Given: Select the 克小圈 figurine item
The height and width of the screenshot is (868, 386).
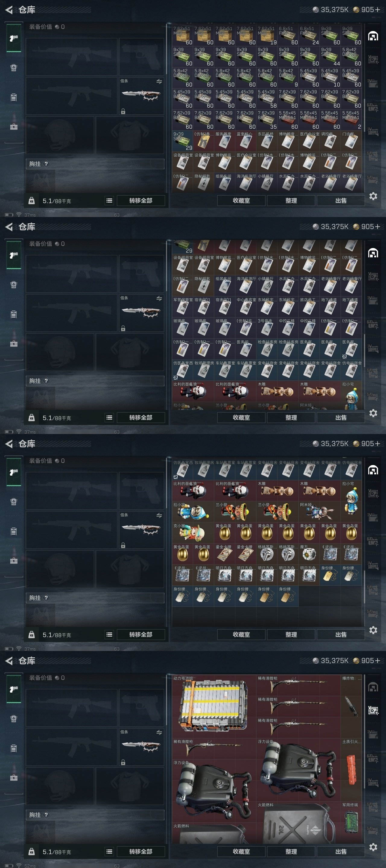Looking at the screenshot, I should 193,533.
